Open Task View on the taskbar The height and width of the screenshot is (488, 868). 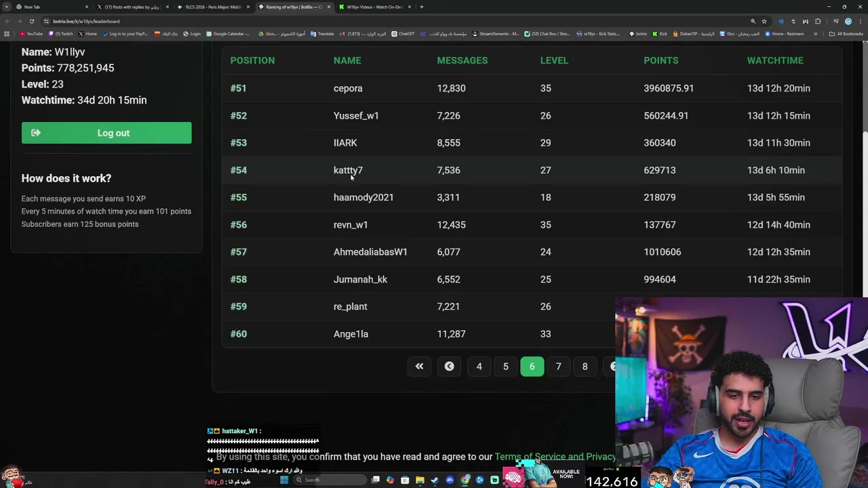coord(375,480)
